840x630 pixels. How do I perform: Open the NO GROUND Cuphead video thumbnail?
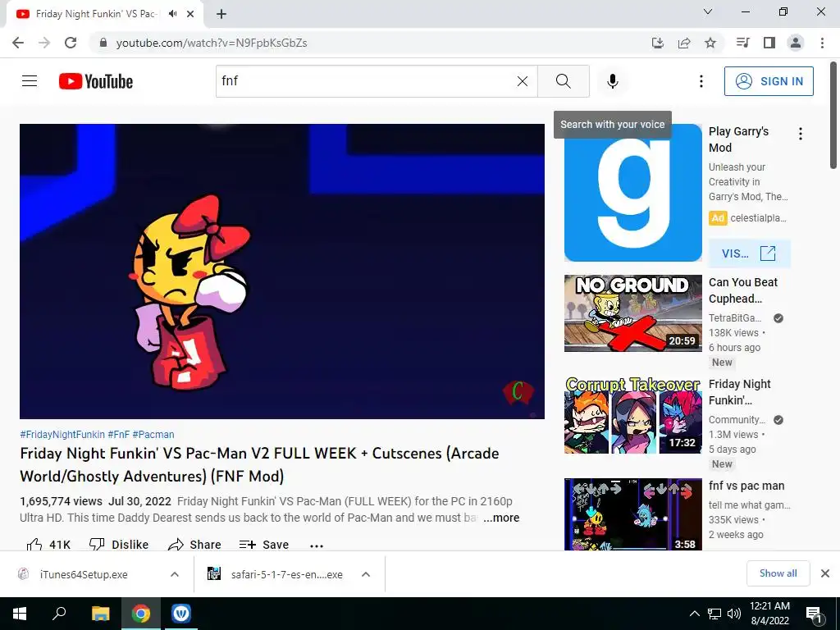click(632, 313)
